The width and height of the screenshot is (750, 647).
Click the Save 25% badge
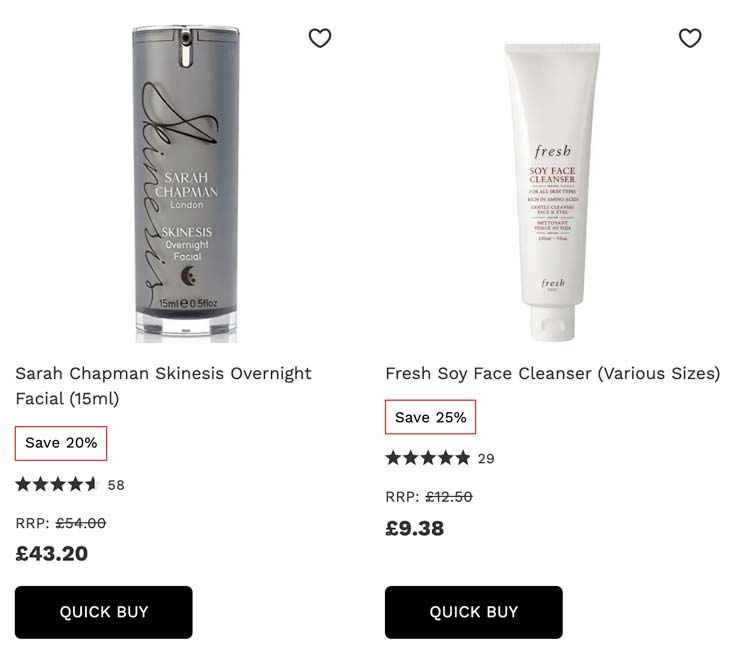[430, 417]
